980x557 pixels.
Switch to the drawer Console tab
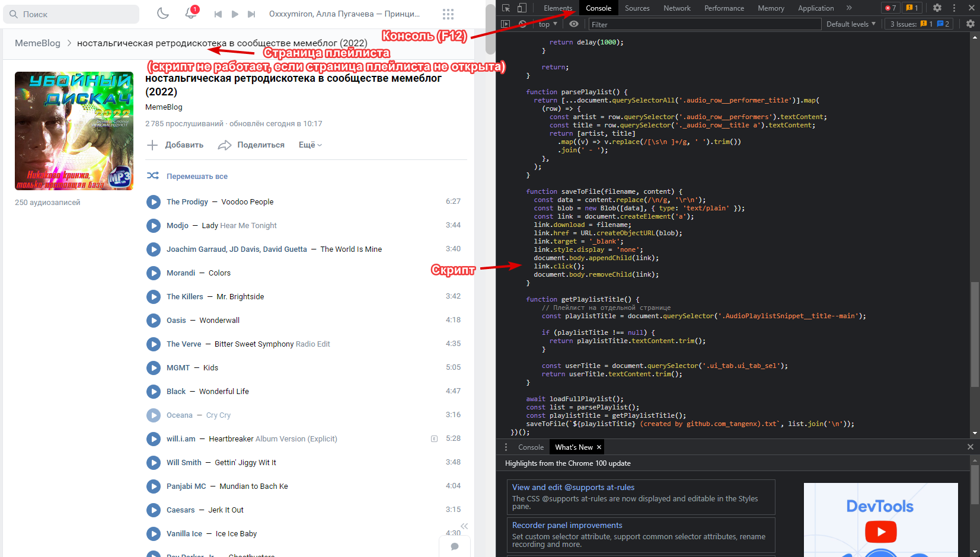(x=531, y=447)
